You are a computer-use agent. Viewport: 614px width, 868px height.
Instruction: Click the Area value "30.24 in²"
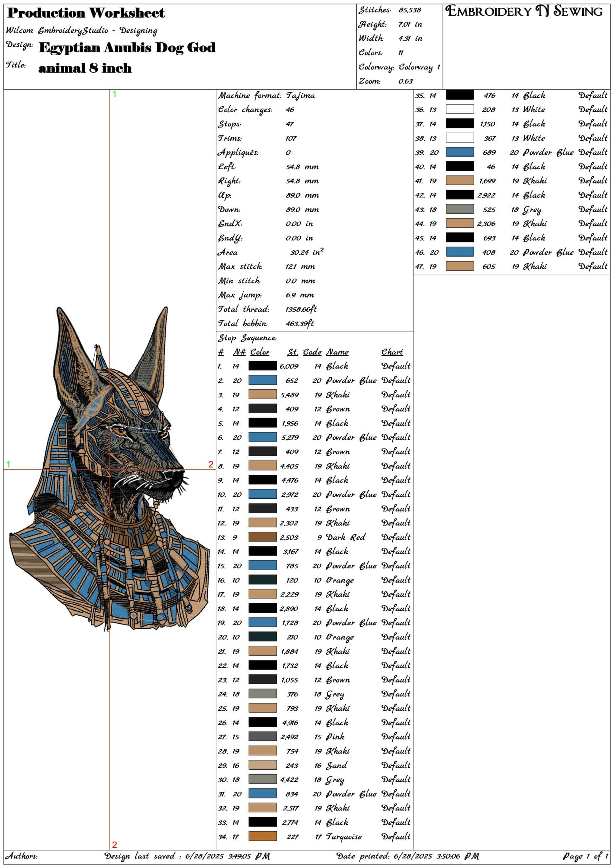307,252
